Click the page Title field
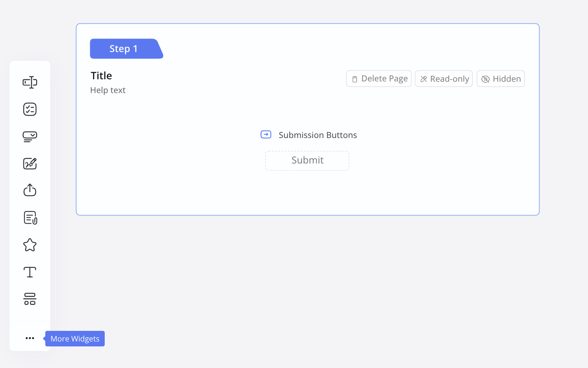 point(102,76)
